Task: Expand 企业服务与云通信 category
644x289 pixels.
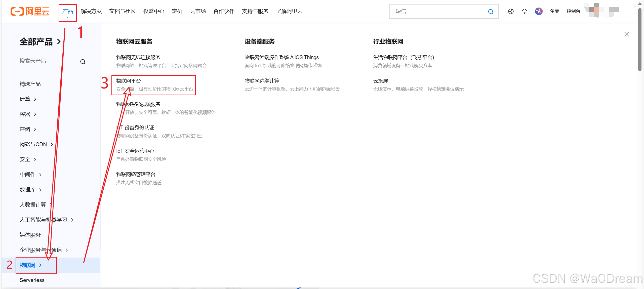Action: point(44,250)
